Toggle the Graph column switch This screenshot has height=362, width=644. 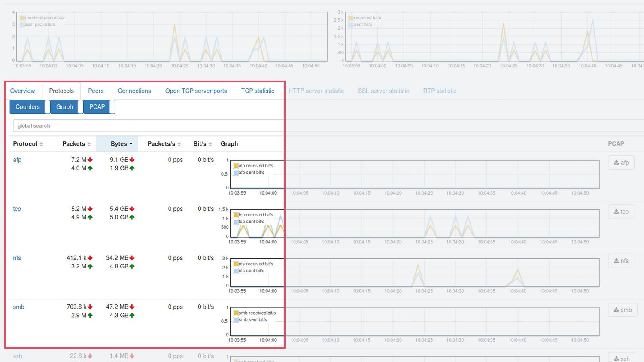[80, 107]
